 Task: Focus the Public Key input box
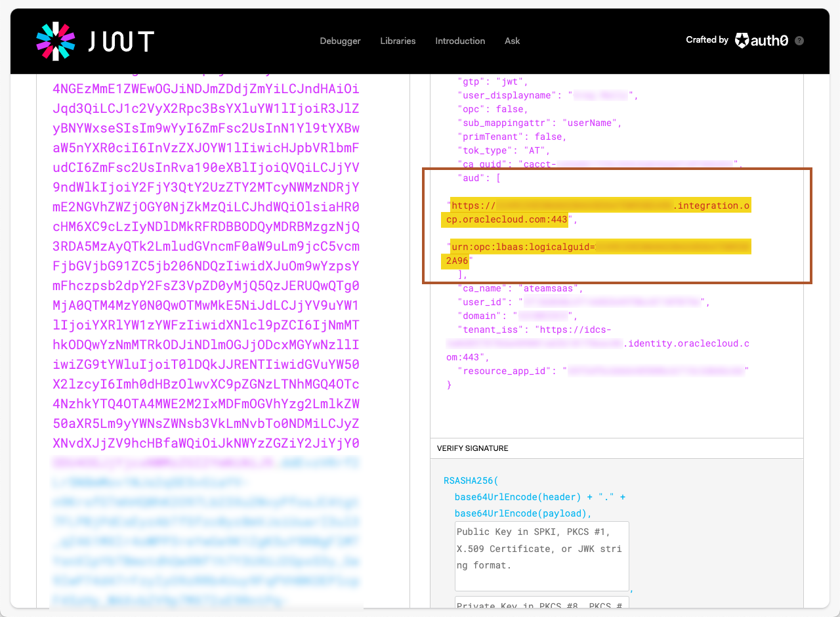pos(541,556)
